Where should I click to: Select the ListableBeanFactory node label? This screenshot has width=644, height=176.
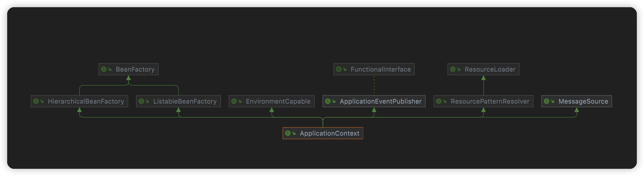(x=185, y=101)
